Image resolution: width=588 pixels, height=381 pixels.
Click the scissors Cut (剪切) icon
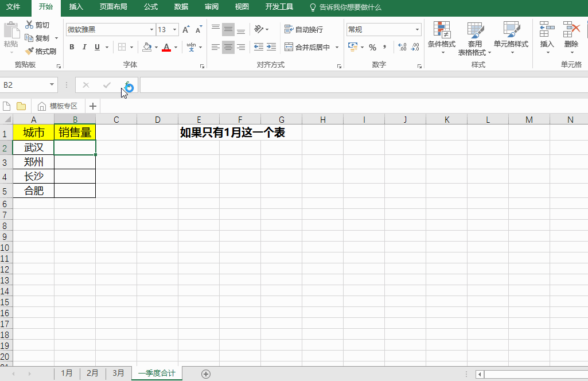30,25
